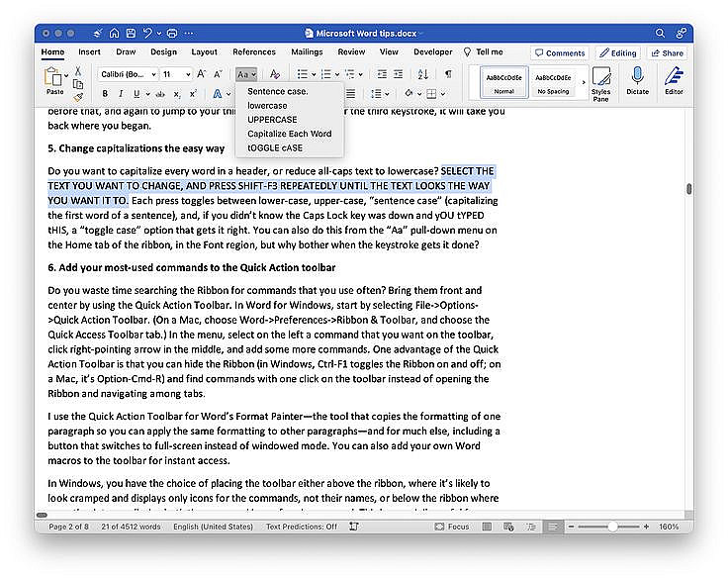Viewport: 728px width, 579px height.
Task: Close the Aa Change Case dropdown
Action: pyautogui.click(x=246, y=74)
